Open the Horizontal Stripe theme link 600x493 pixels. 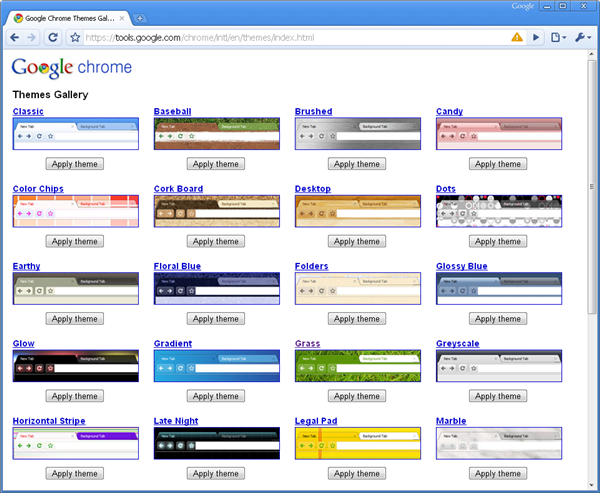pos(49,421)
